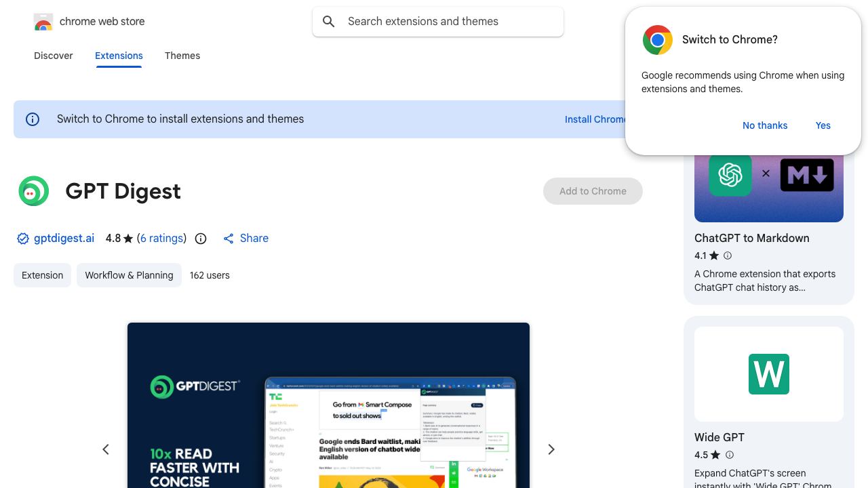
Task: Click the ChatGPT to Markdown description text
Action: (765, 281)
